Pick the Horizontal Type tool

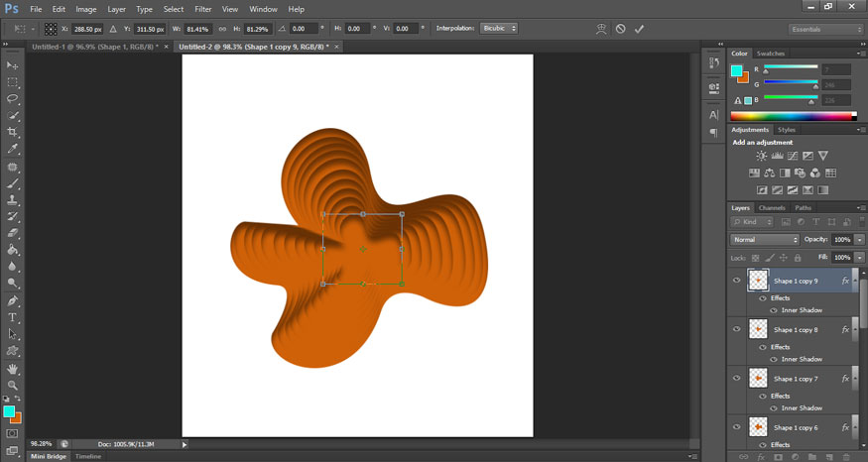tap(12, 317)
